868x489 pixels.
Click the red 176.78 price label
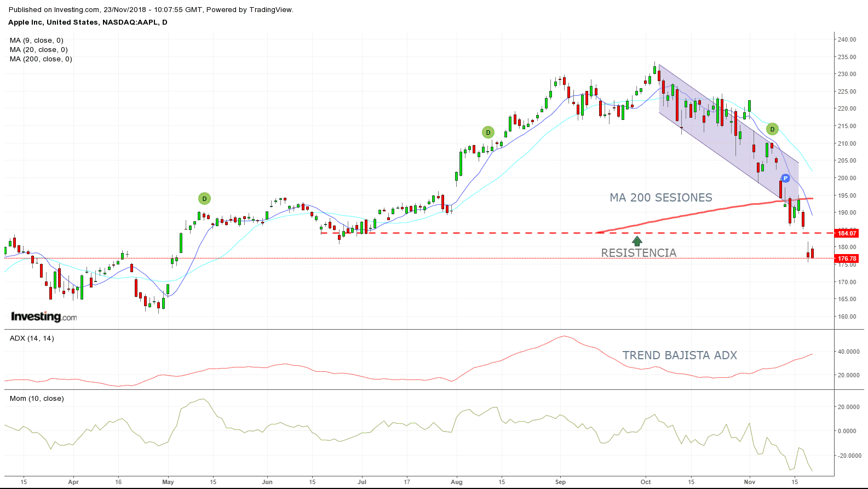coord(847,258)
